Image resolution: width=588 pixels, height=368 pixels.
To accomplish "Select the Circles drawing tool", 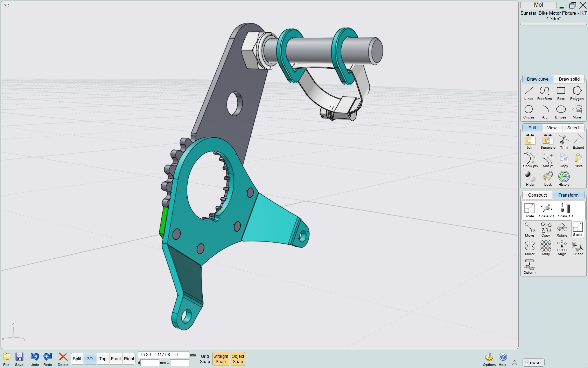I will (529, 112).
